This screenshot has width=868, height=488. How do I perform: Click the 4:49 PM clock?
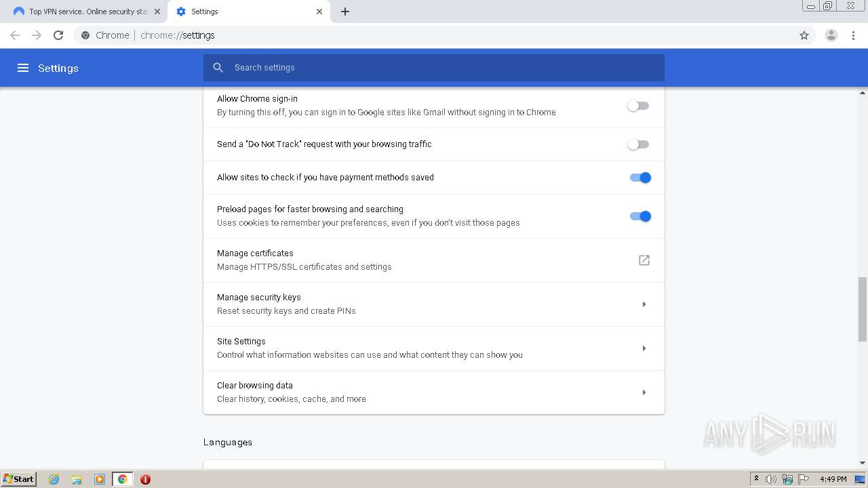pyautogui.click(x=833, y=479)
